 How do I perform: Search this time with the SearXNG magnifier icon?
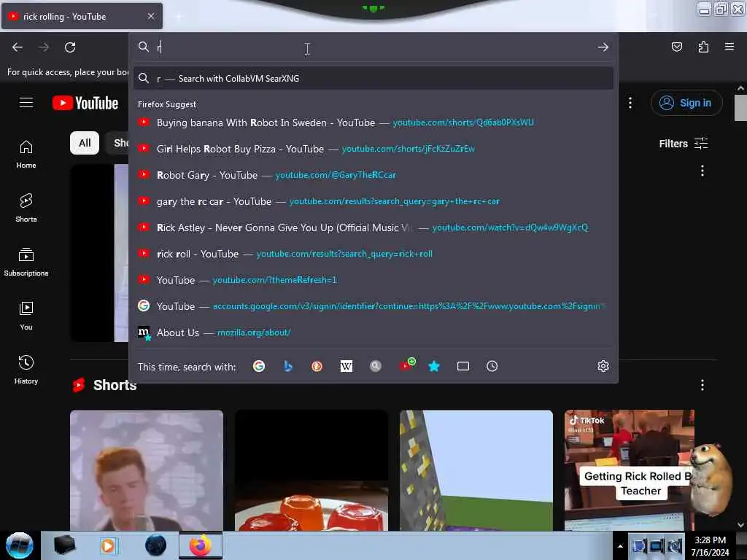(x=376, y=366)
